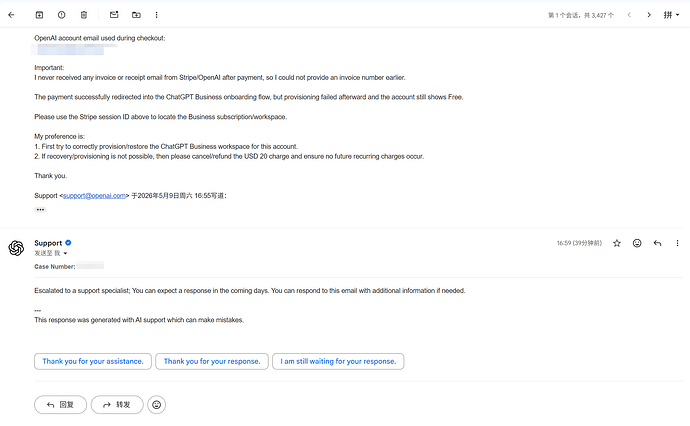Expand recipient details next to 发送至 我
690x426 pixels.
(65, 253)
